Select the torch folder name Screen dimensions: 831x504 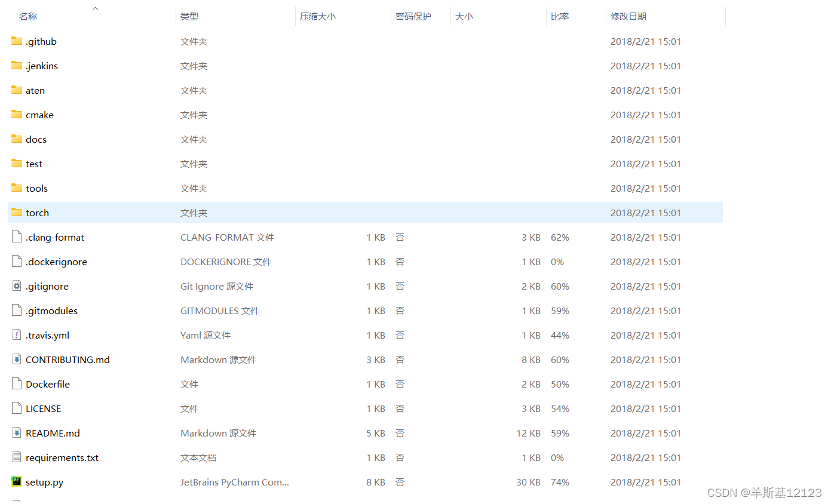pyautogui.click(x=37, y=213)
